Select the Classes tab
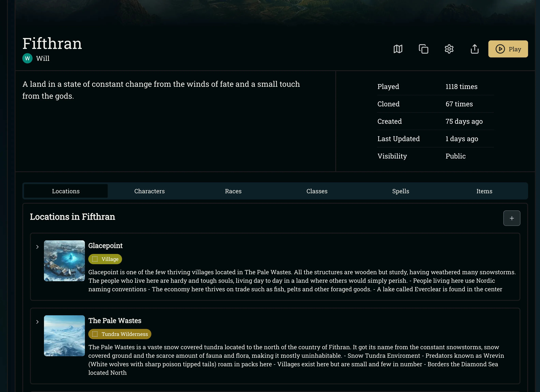Viewport: 540px width, 392px height. click(x=317, y=191)
